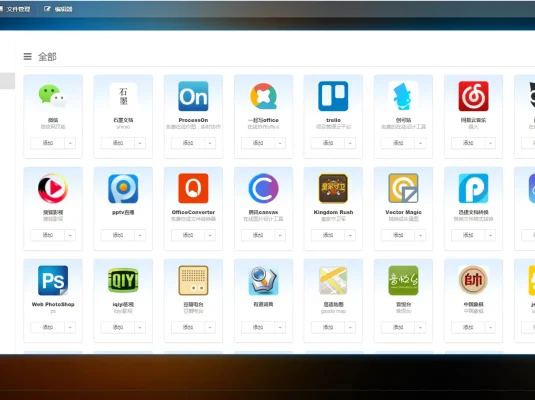
Task: Select the Youdao dictionary magnifier icon
Action: (263, 281)
